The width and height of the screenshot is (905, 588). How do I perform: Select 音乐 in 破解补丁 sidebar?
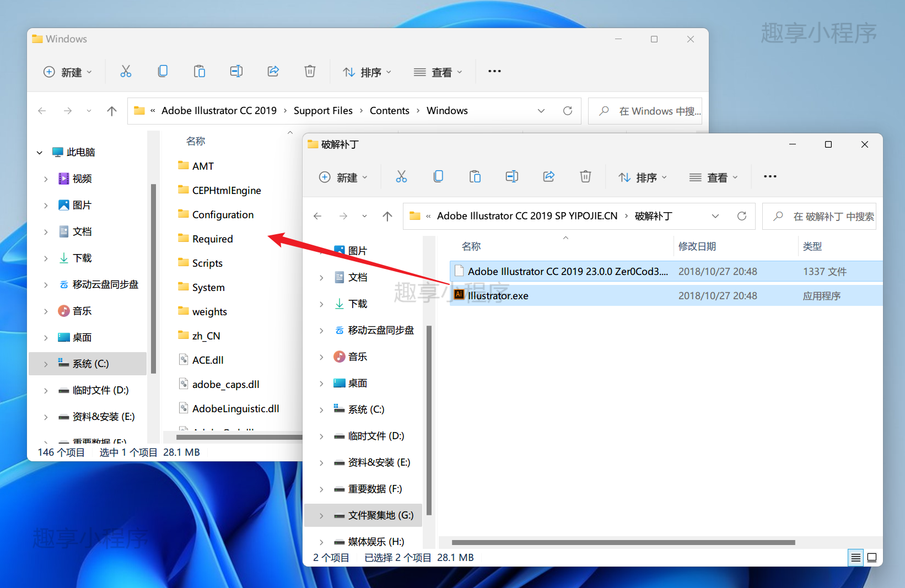pyautogui.click(x=363, y=357)
